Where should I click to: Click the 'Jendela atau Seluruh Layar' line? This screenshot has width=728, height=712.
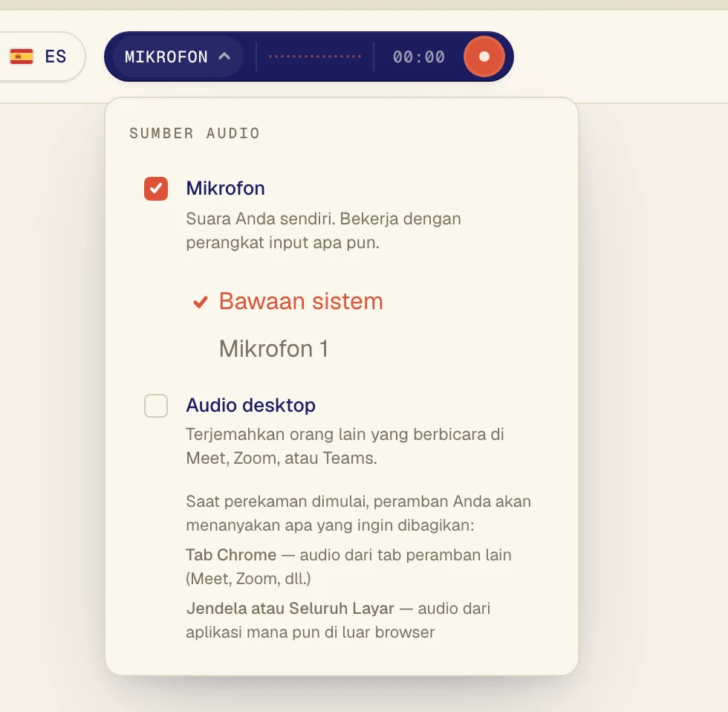point(338,620)
